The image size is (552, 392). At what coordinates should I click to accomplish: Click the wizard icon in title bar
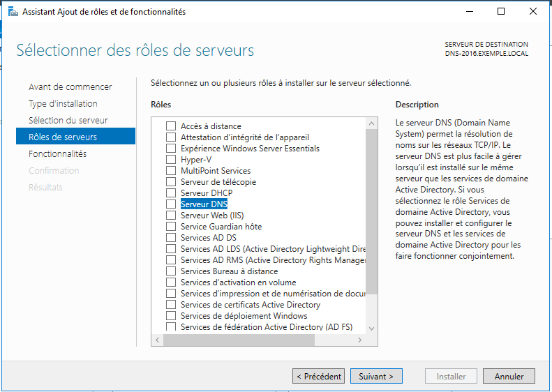point(13,12)
